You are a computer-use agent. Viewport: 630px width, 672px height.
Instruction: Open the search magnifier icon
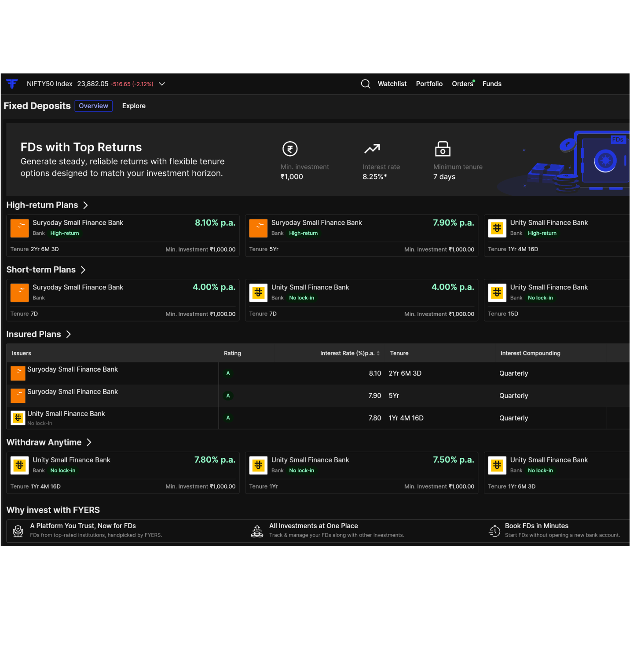coord(366,84)
